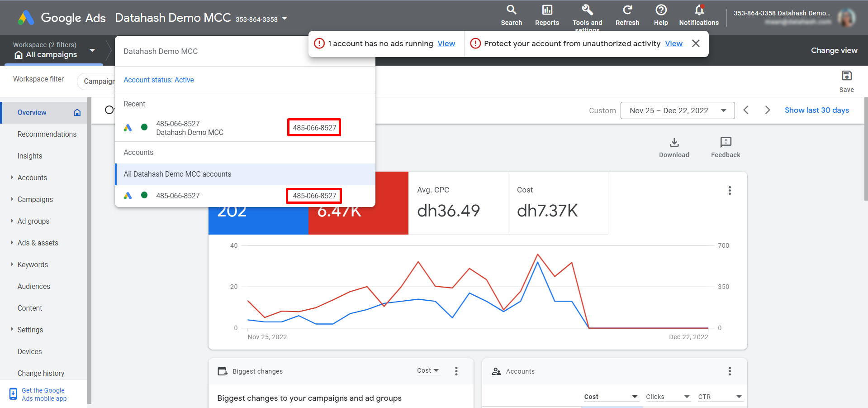Select recent account 485-066-8527 Datahash Demo MCC
Screen dimensions: 868x408
[x=245, y=128]
